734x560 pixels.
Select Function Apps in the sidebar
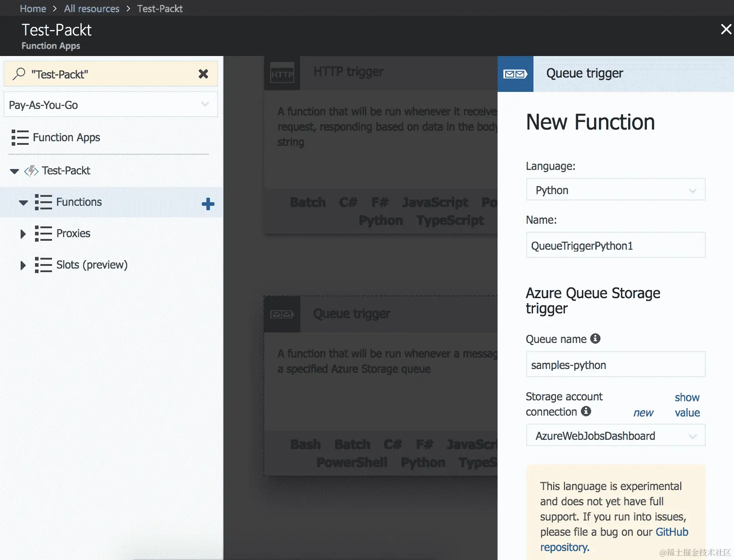(66, 138)
